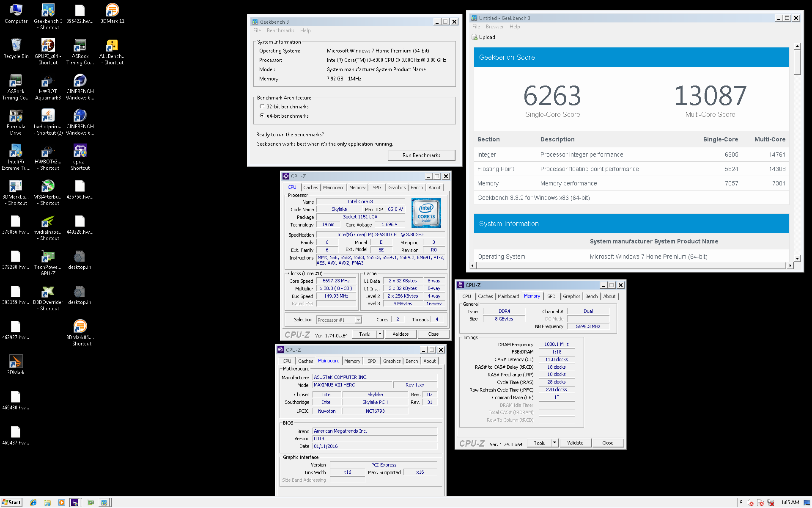Click Close button in CPU-Z Memory window
The width and height of the screenshot is (812, 508).
pos(608,443)
